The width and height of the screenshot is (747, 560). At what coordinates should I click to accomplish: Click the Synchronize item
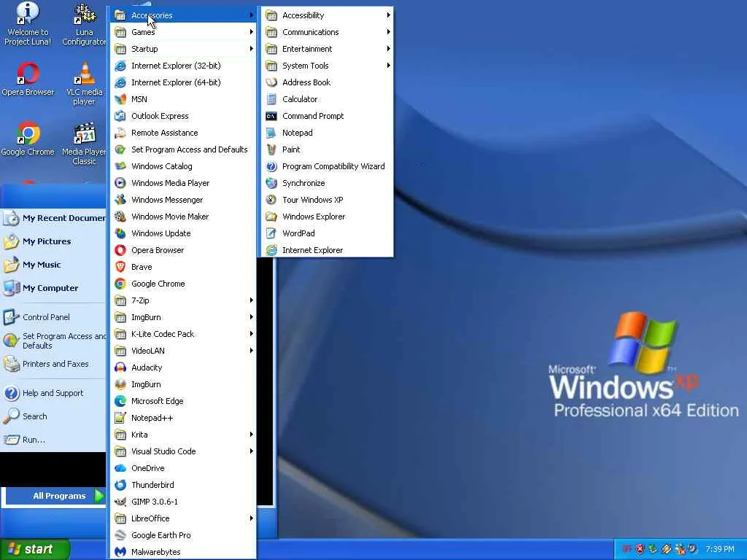(x=327, y=183)
